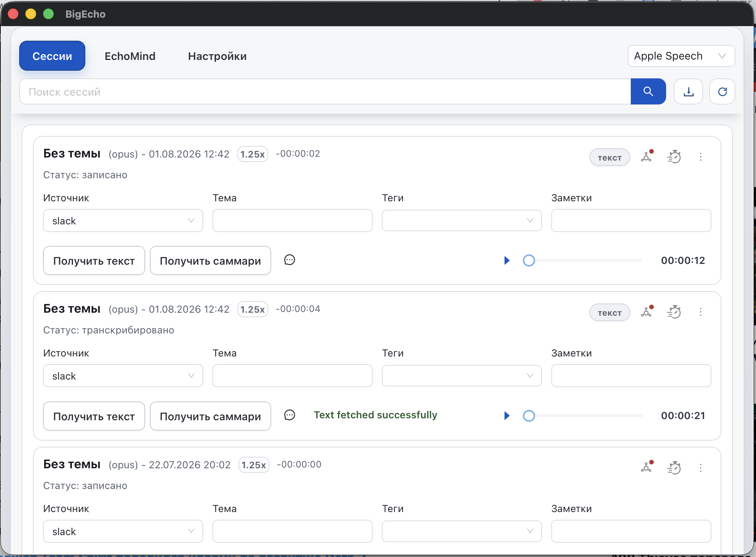The height and width of the screenshot is (557, 756).
Task: Click Тема field of 12:42 'записано' session
Action: click(x=292, y=220)
